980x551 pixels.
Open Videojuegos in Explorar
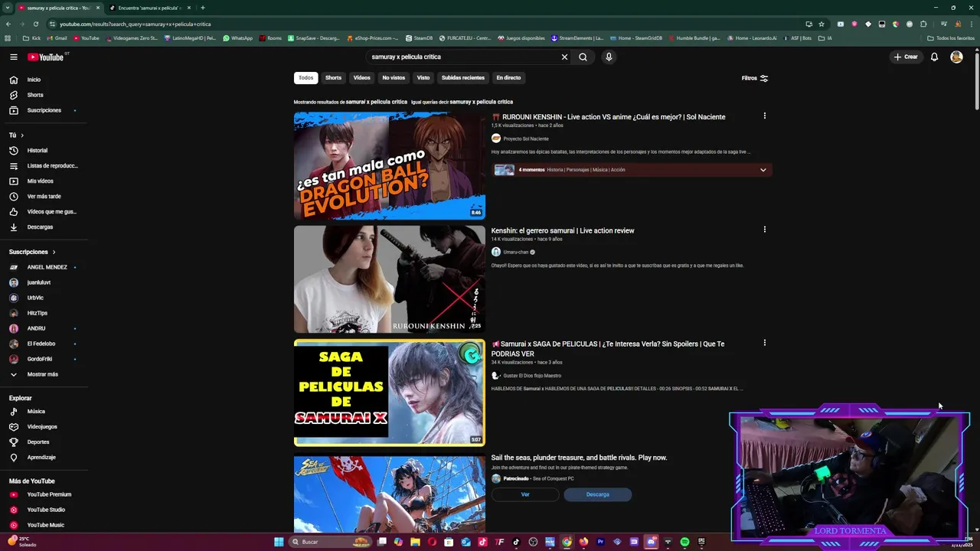44,427
